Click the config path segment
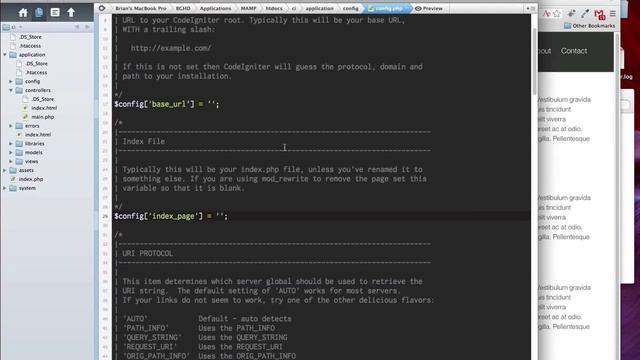Viewport: 640px width, 360px height. click(x=350, y=8)
